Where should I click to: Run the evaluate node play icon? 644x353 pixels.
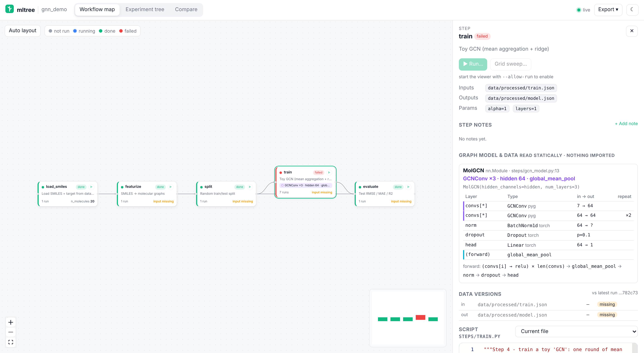408,187
